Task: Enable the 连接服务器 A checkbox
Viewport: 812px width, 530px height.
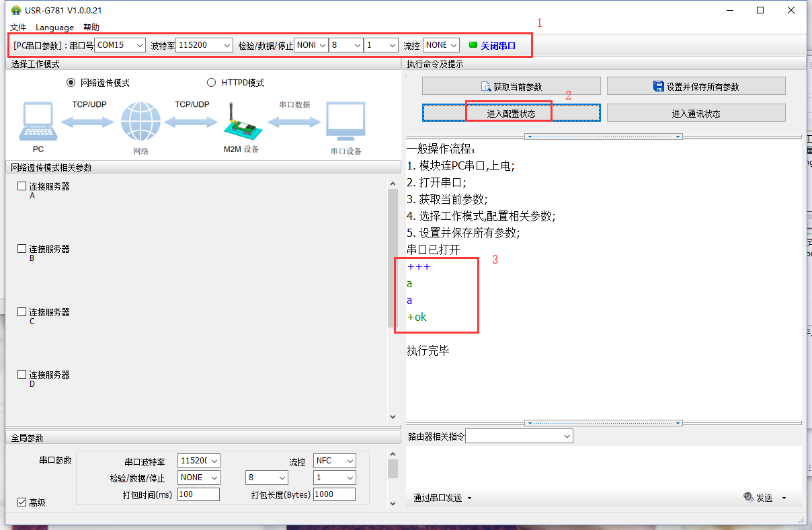Action: [22, 186]
